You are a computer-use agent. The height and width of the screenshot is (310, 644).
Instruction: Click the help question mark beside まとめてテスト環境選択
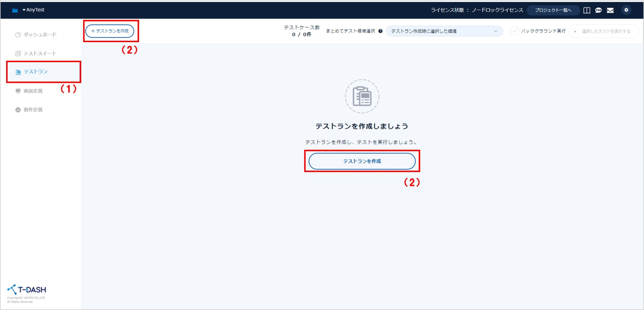(380, 31)
